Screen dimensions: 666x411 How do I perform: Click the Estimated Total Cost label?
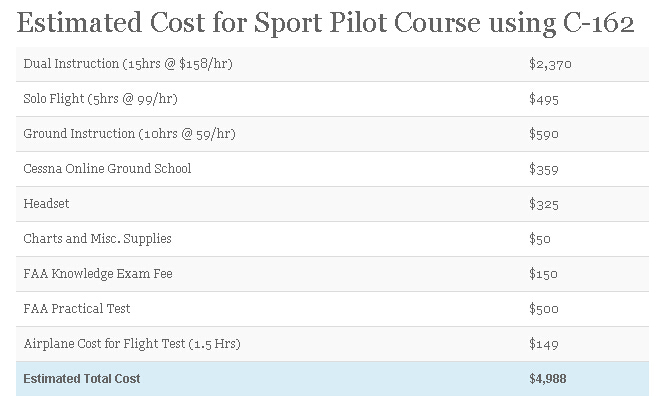[82, 379]
